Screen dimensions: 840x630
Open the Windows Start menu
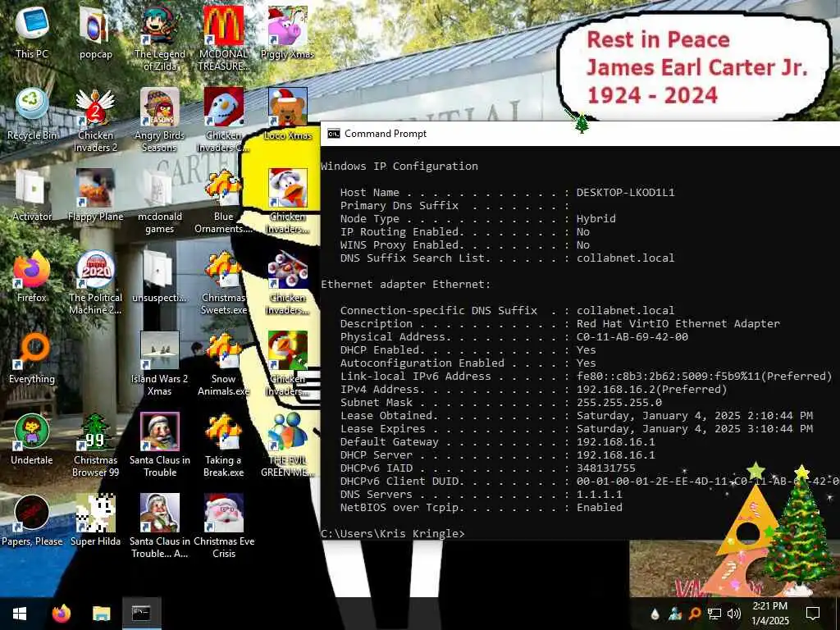20,614
